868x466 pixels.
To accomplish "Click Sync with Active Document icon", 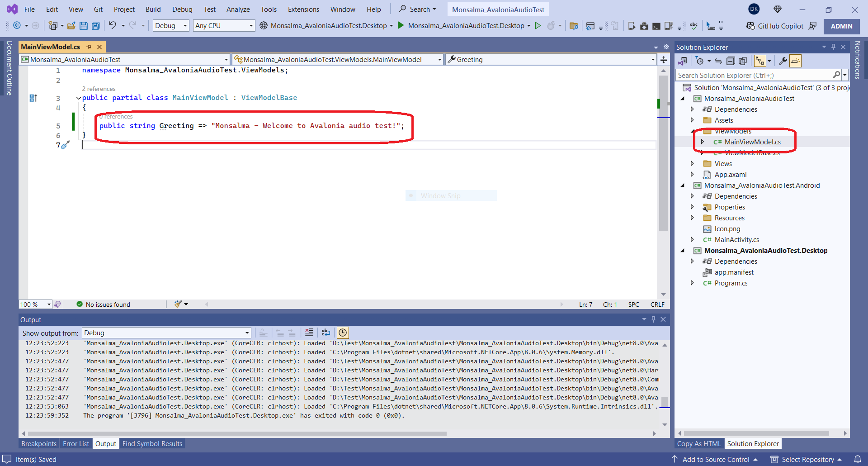I will [x=718, y=61].
